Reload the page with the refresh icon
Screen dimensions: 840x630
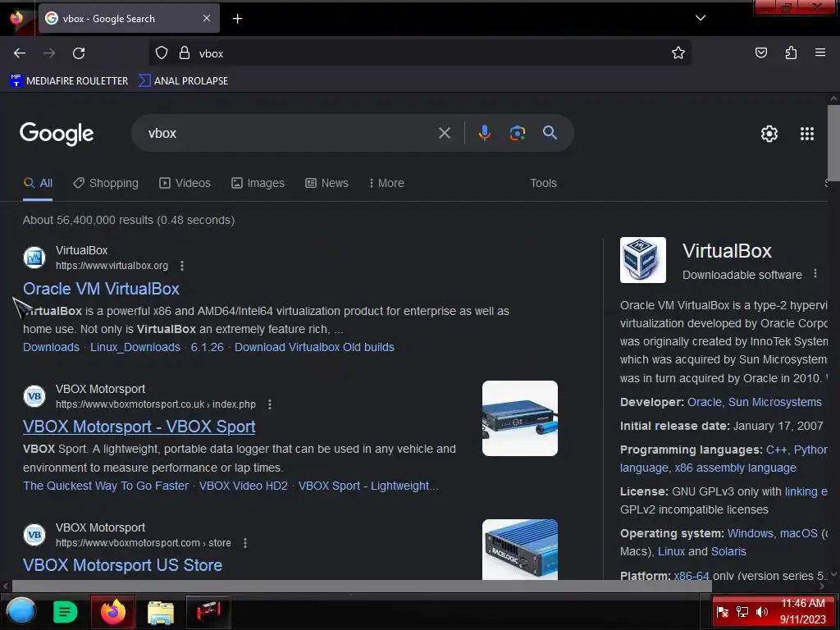tap(79, 53)
